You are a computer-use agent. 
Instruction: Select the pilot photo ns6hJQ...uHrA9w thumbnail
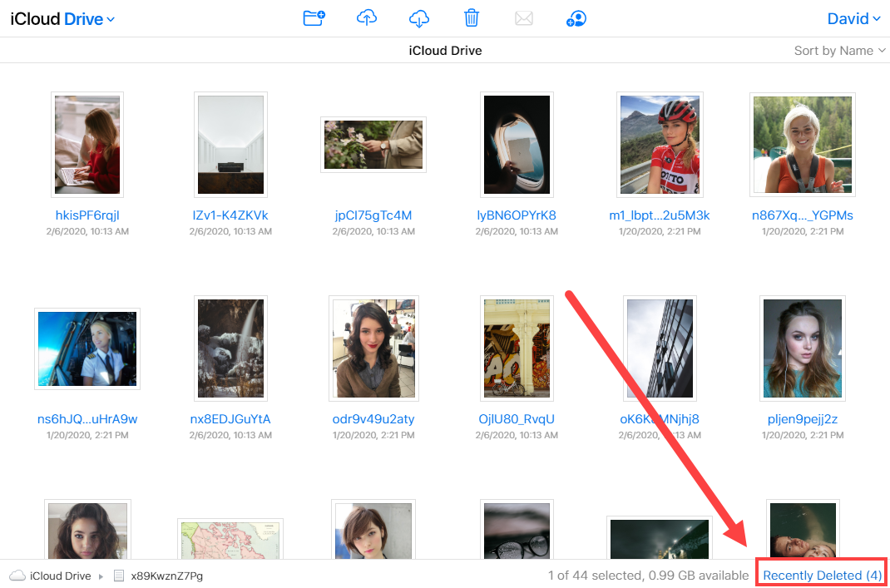(87, 348)
